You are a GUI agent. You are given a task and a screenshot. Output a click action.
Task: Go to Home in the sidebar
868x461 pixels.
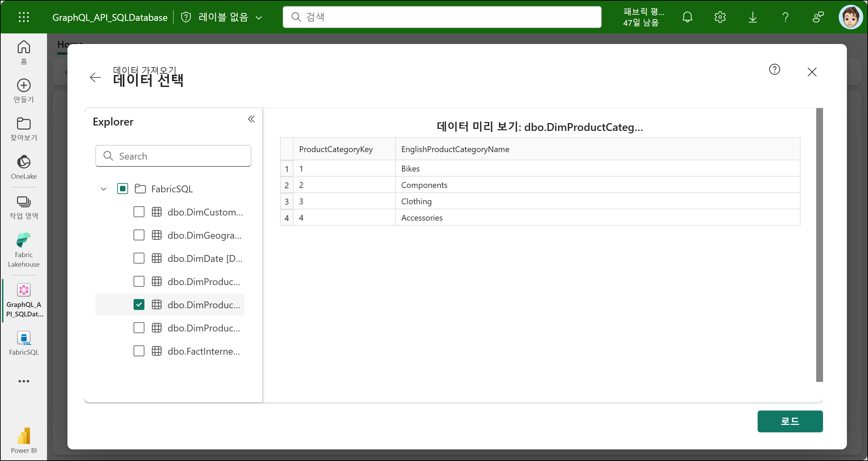(x=24, y=52)
